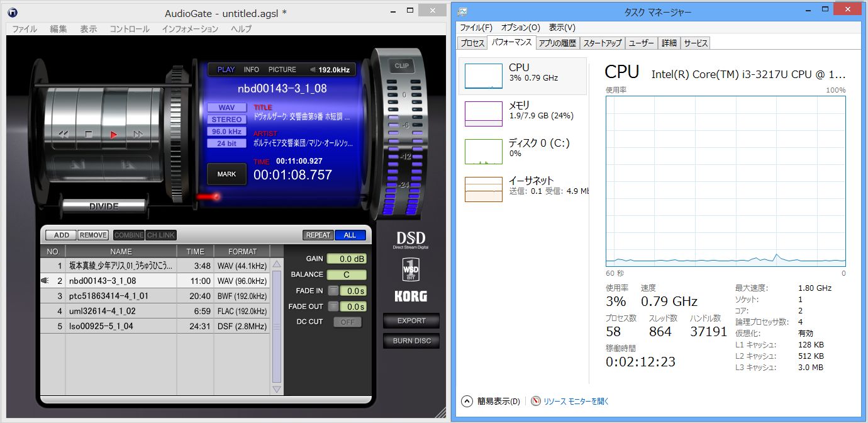Viewport: 868px width, 423px height.
Task: Open AudioGate 編集 menu
Action: [58, 29]
